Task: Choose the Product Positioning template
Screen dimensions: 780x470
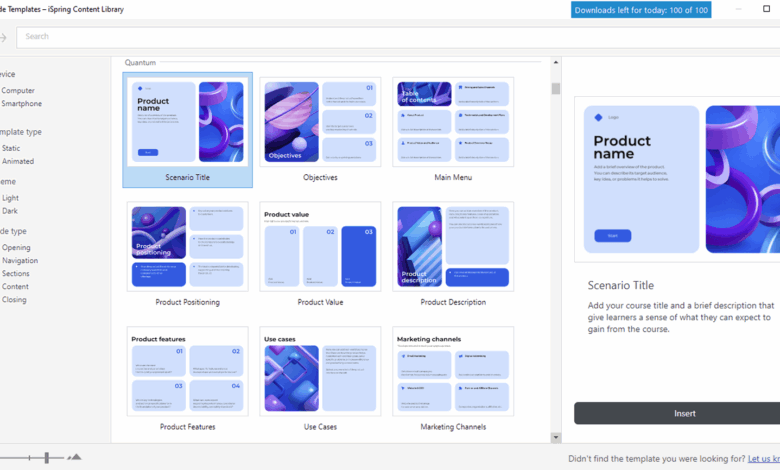Action: [188, 247]
